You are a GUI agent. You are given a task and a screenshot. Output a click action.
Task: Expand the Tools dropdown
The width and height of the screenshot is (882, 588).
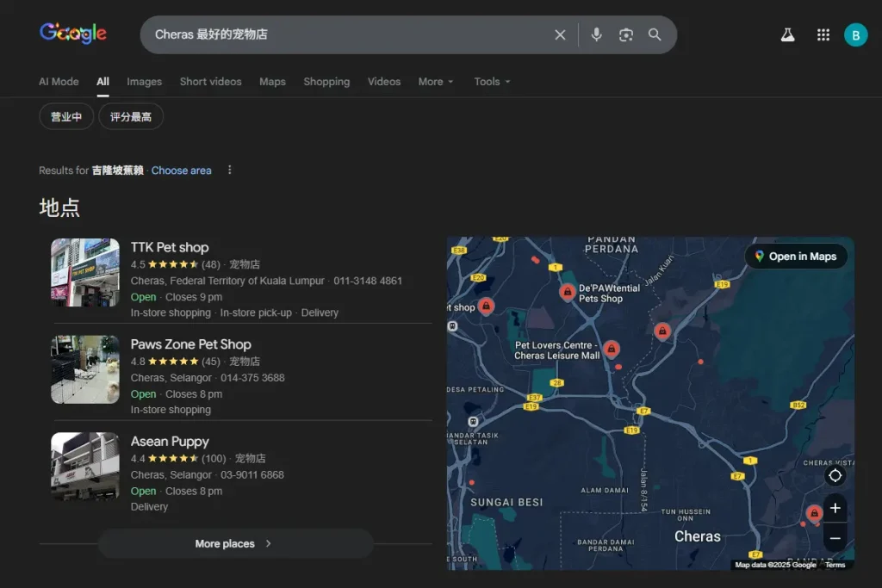pyautogui.click(x=492, y=82)
